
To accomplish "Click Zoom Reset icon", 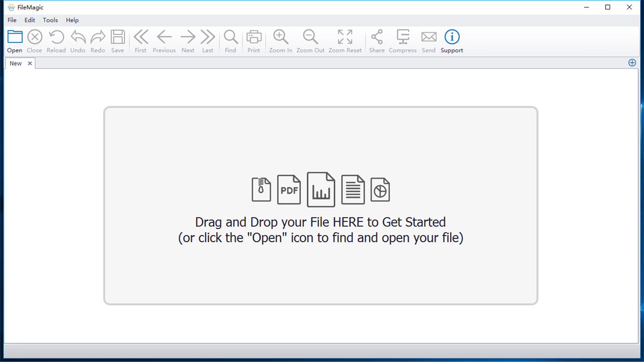I will click(345, 37).
